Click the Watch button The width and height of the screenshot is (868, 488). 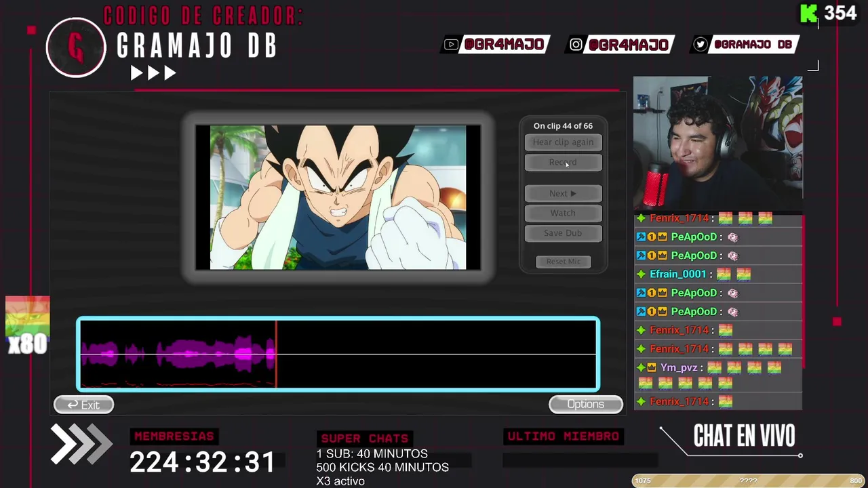tap(563, 213)
